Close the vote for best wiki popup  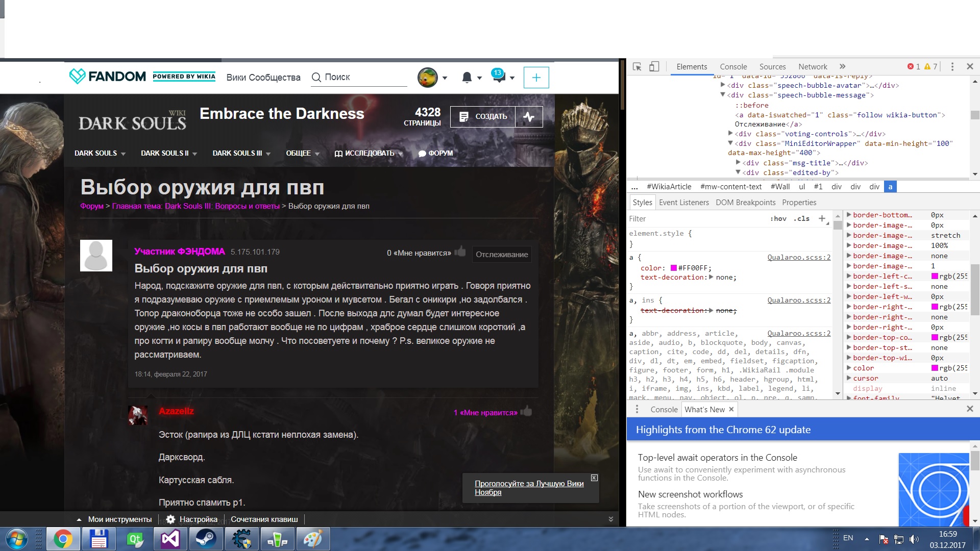(x=594, y=478)
